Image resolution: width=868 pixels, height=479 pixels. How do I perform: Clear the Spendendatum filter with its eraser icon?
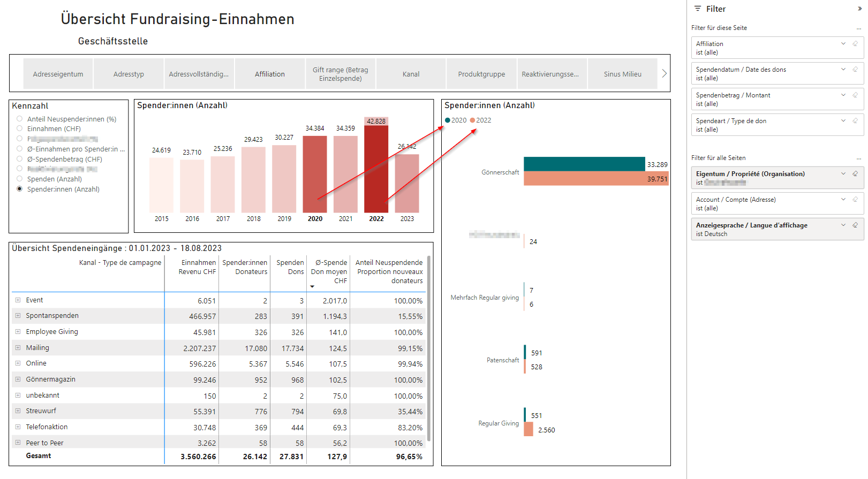855,70
